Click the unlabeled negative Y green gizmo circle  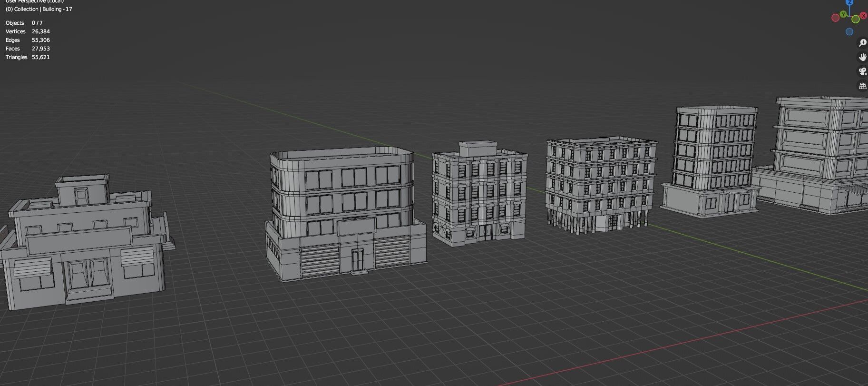click(x=856, y=19)
